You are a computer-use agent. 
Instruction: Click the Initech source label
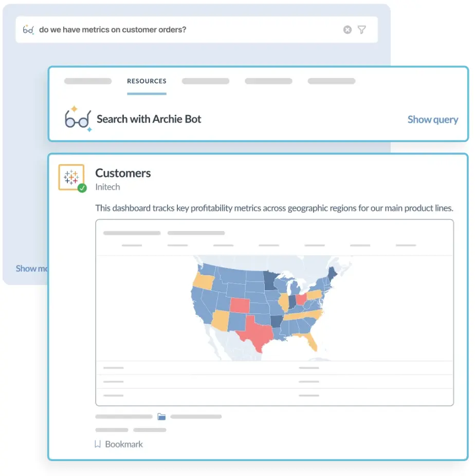pos(107,187)
